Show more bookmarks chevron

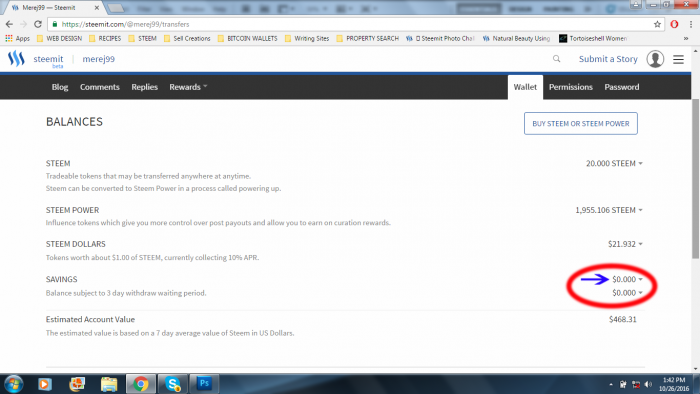pos(686,38)
